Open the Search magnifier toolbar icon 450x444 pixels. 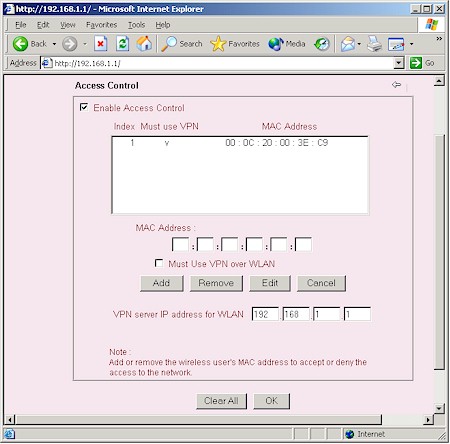169,44
